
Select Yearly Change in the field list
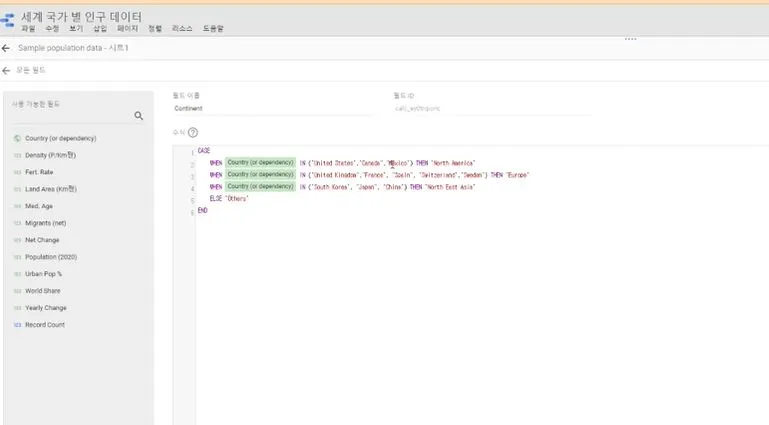coord(46,308)
